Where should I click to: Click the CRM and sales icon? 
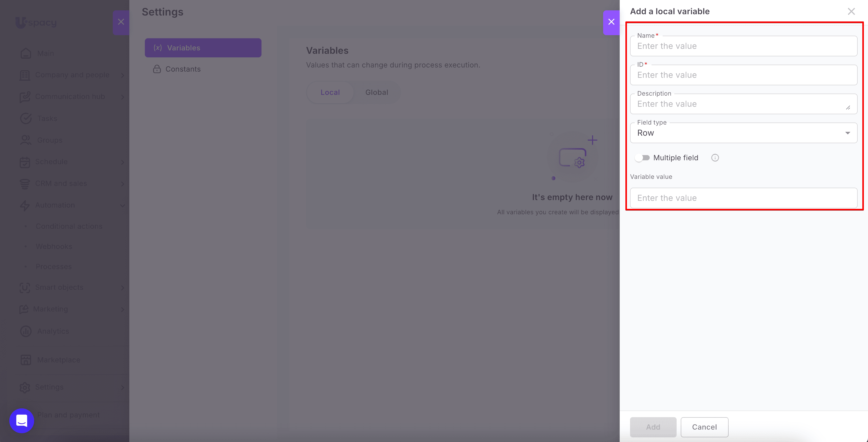[25, 184]
